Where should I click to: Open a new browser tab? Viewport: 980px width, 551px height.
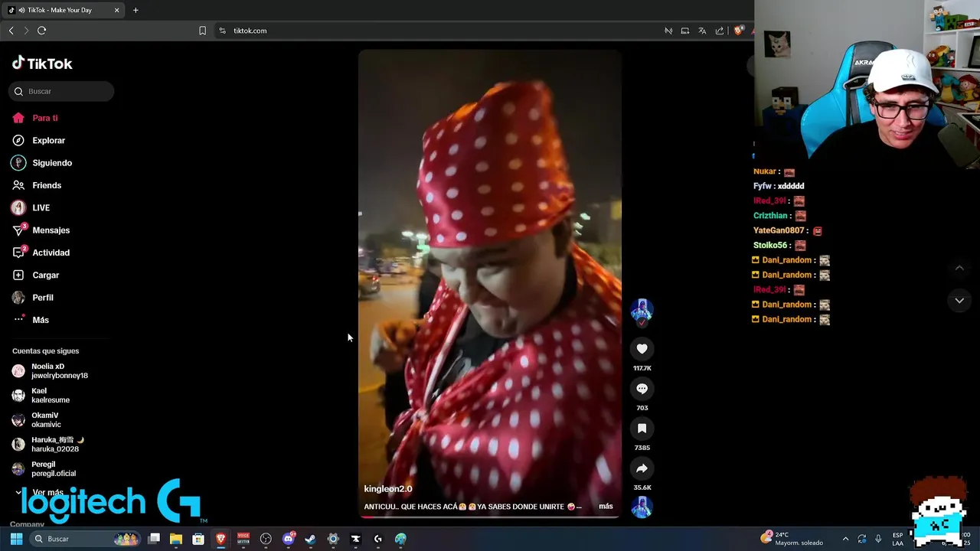[136, 10]
